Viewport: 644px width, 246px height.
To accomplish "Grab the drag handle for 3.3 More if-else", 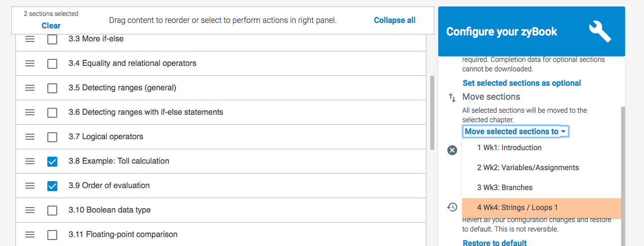I will (x=30, y=39).
